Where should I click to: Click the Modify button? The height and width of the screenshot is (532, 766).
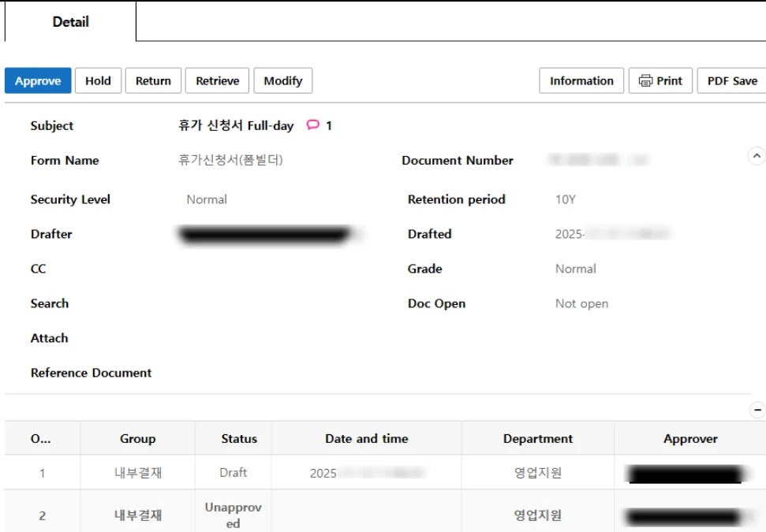282,81
